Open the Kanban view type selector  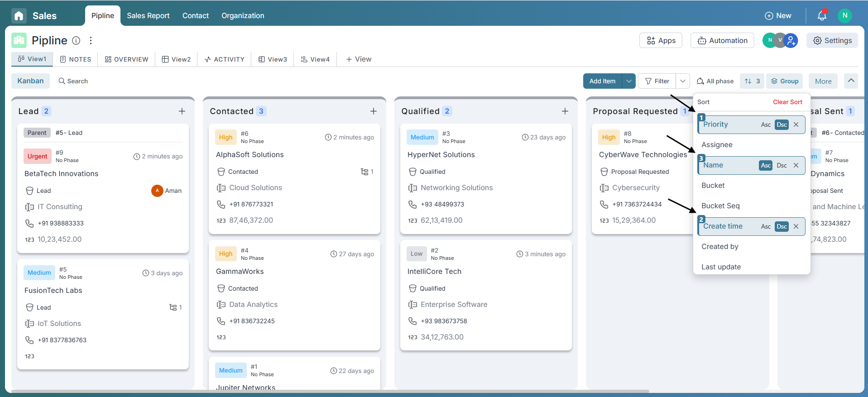(x=30, y=81)
